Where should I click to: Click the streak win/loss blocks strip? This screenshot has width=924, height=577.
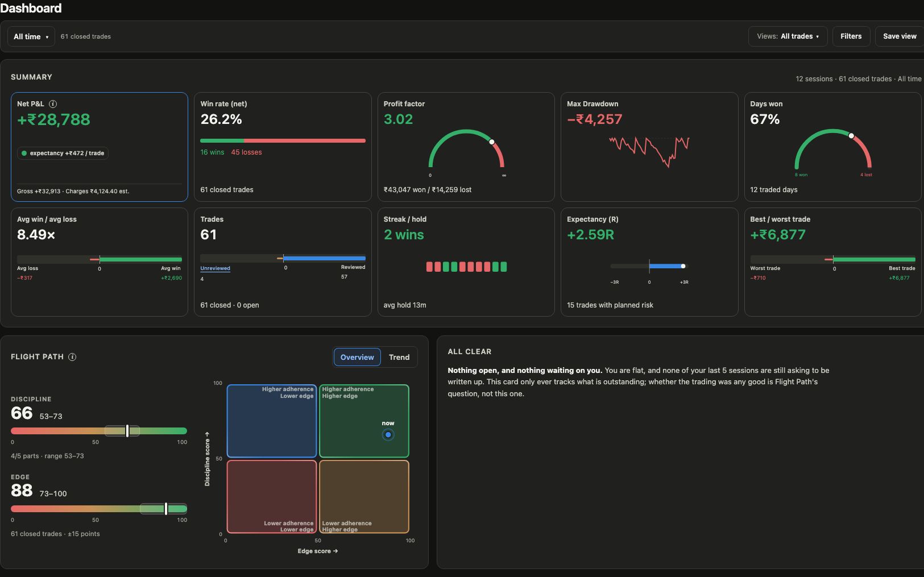(x=467, y=267)
